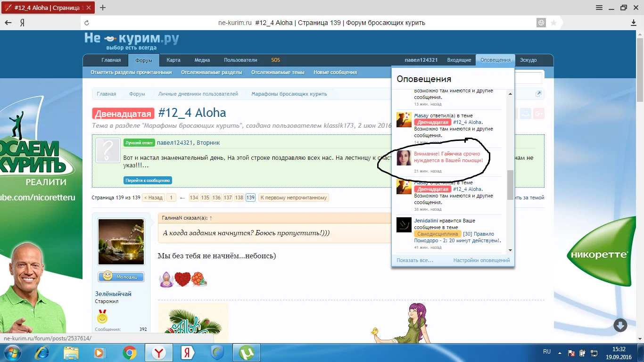Viewport: 644px width, 362px height.
Task: Click "К первому непрочитанному" button
Action: click(294, 198)
